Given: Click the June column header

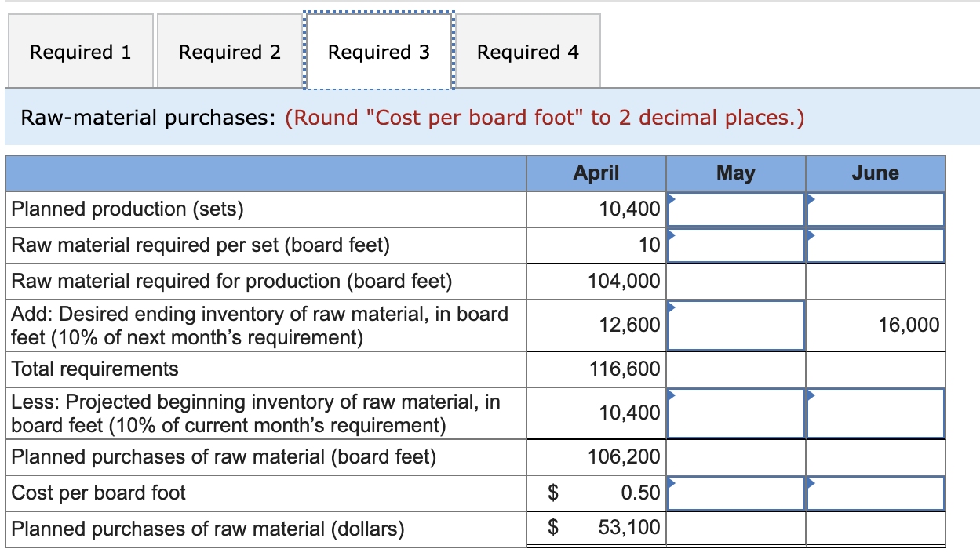Looking at the screenshot, I should coord(876,173).
